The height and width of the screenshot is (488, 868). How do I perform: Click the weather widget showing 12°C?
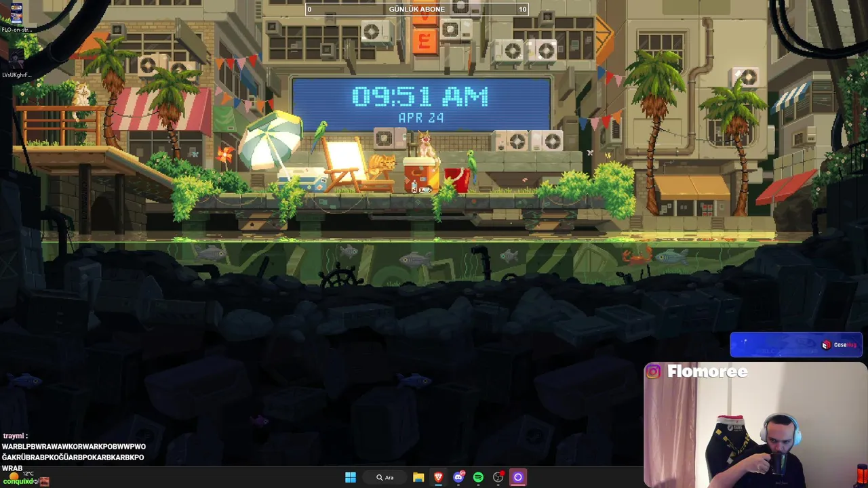[x=22, y=475]
